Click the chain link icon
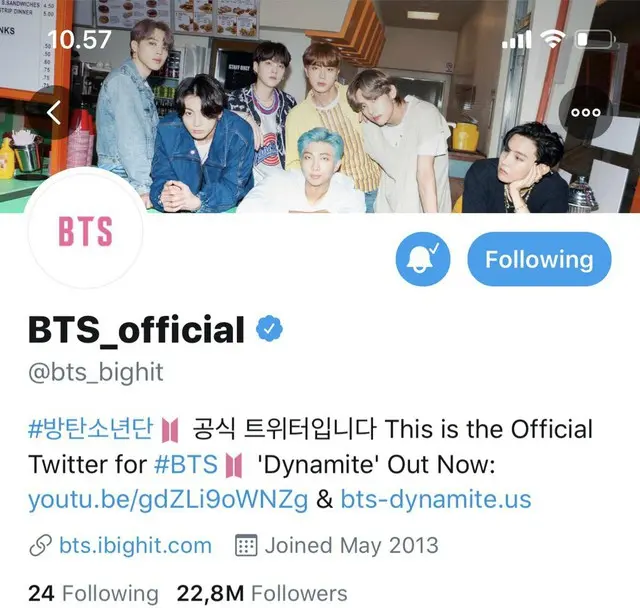 coord(40,545)
